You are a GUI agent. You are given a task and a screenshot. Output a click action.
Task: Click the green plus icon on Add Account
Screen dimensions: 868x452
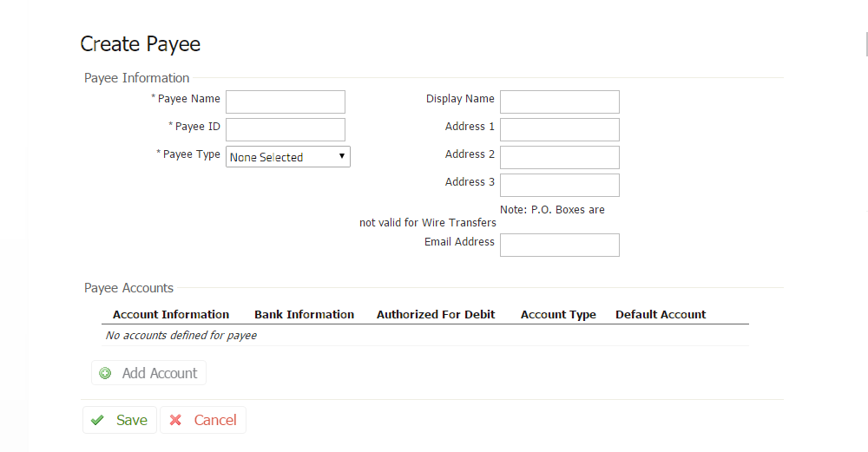tap(105, 373)
